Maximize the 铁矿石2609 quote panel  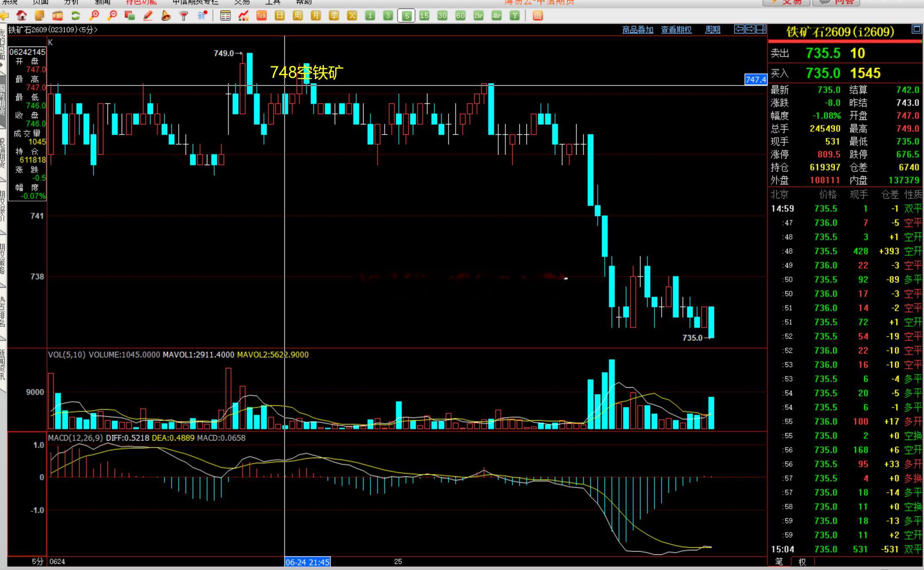click(917, 29)
